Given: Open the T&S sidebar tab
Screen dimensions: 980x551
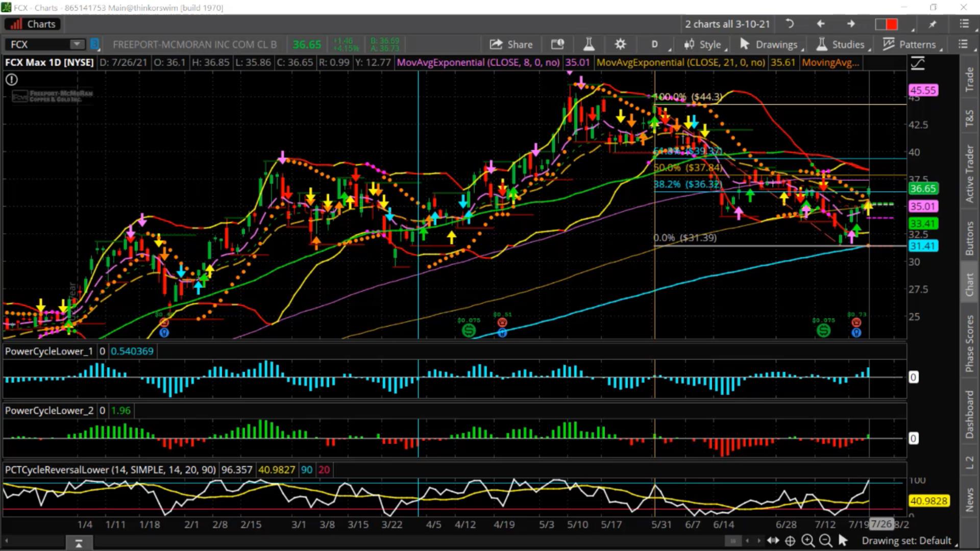Looking at the screenshot, I should click(x=969, y=118).
